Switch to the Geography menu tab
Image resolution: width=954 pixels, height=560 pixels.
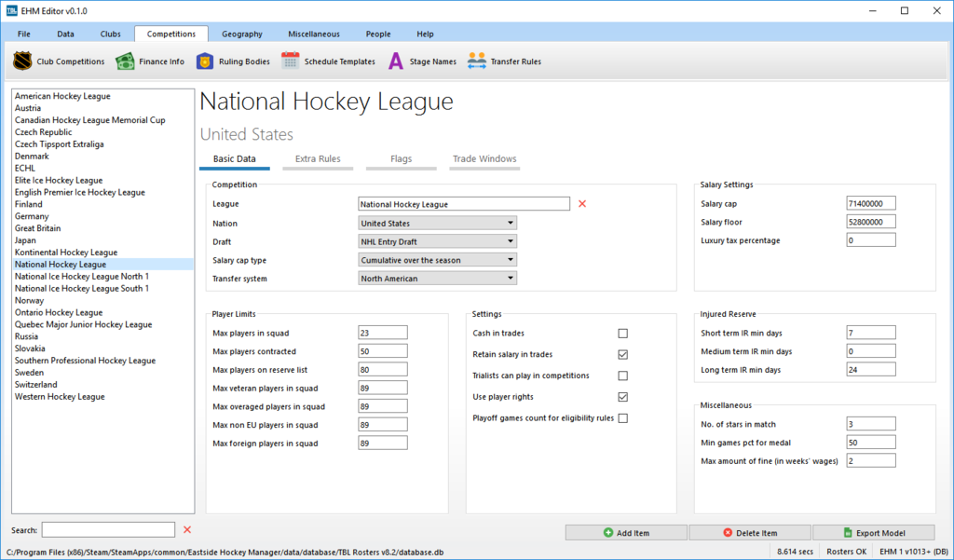pos(242,34)
